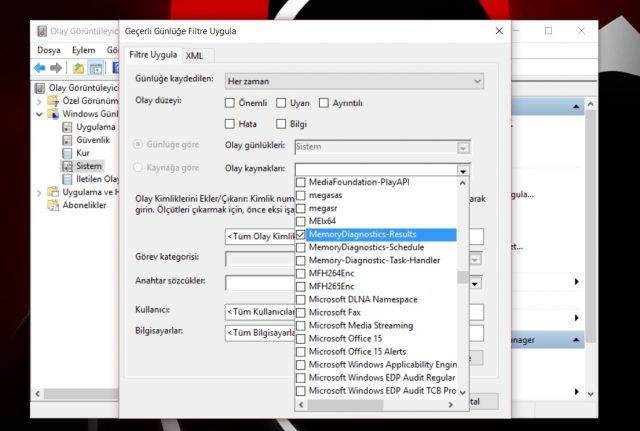Check the Bilgi event level checkbox
The height and width of the screenshot is (431, 640).
[x=281, y=124]
